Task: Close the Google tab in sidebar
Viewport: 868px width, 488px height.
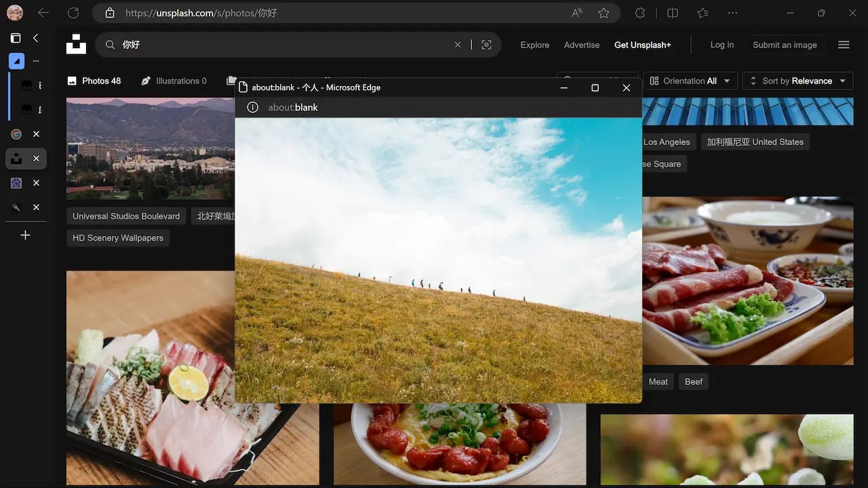Action: (37, 134)
